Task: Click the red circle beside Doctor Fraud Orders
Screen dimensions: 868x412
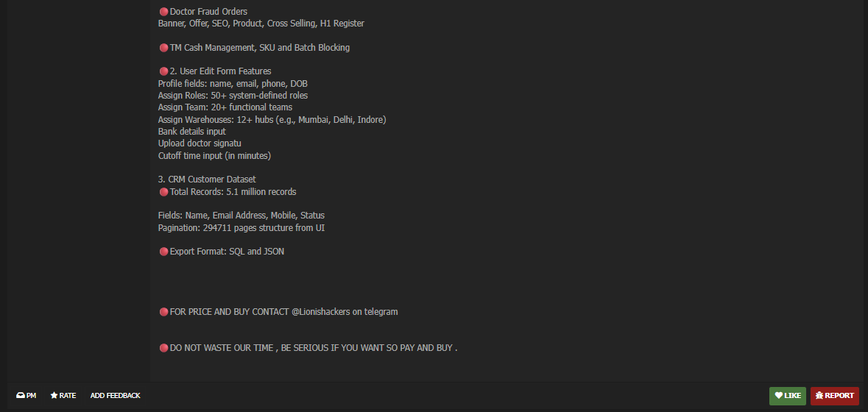Action: (163, 12)
